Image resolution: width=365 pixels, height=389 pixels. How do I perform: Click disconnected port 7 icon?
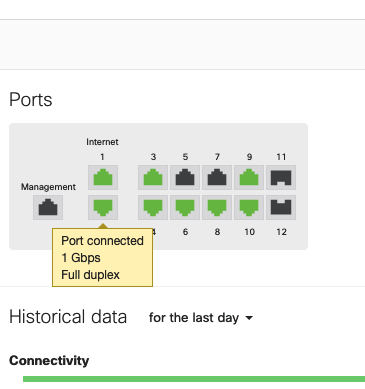(x=217, y=177)
